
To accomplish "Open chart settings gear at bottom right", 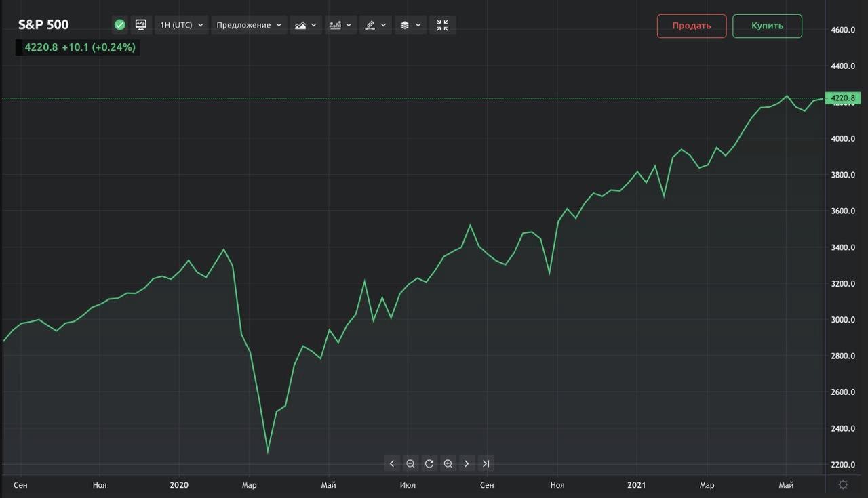I will pyautogui.click(x=843, y=484).
